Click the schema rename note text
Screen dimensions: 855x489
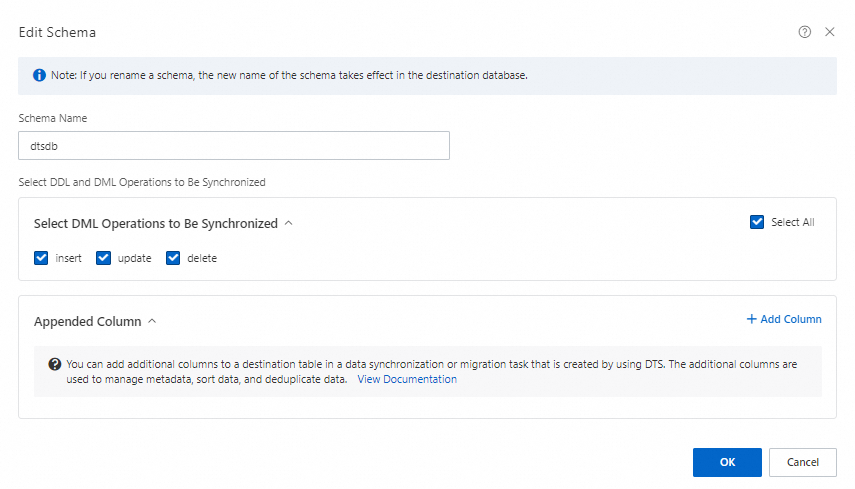292,75
